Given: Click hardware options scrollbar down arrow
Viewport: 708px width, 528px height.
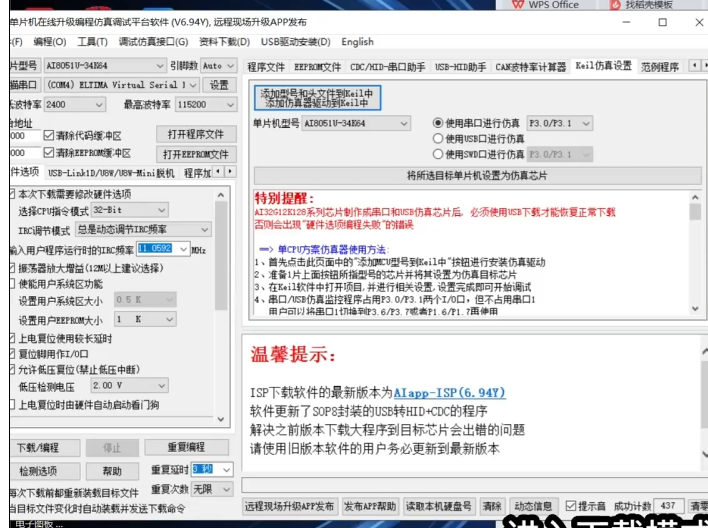Looking at the screenshot, I should 221,419.
